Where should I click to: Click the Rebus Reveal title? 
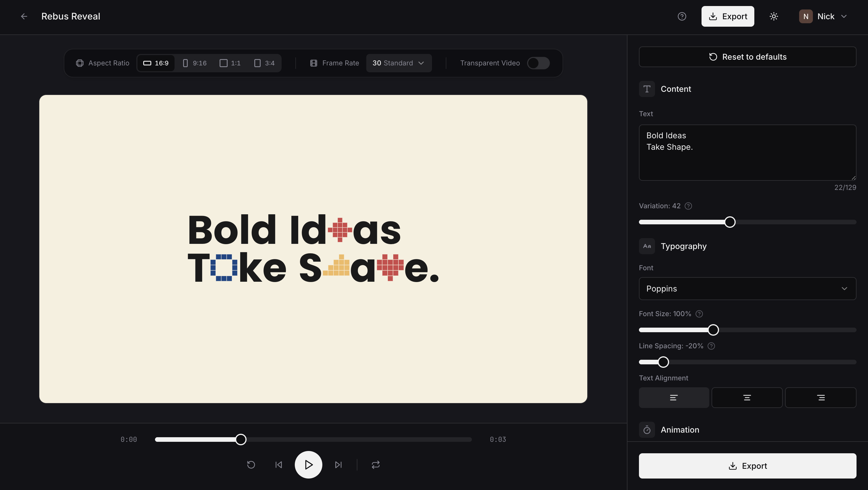(x=71, y=16)
